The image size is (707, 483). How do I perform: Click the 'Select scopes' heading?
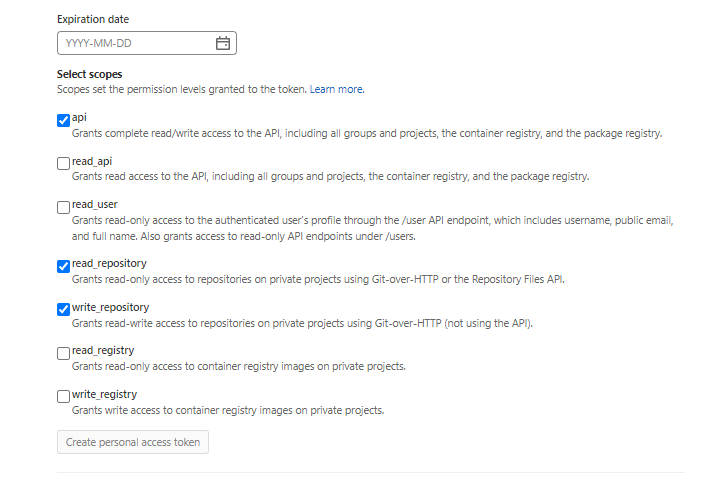click(90, 75)
